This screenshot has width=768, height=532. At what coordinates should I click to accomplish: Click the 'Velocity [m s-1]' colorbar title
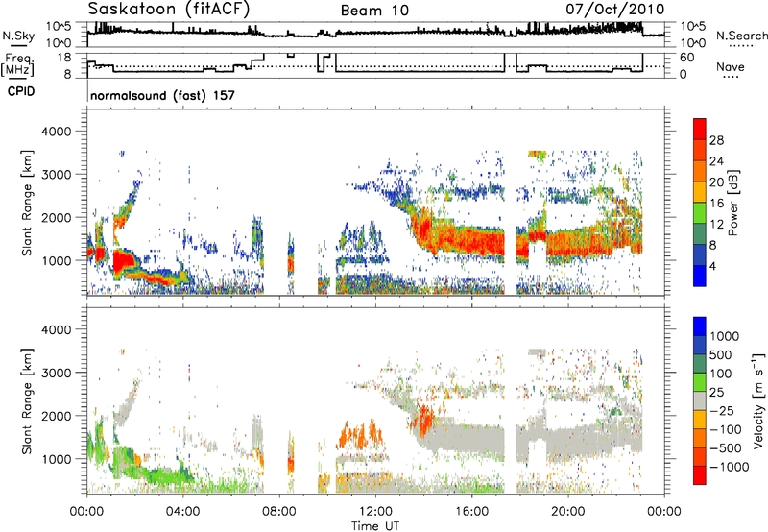pyautogui.click(x=758, y=400)
